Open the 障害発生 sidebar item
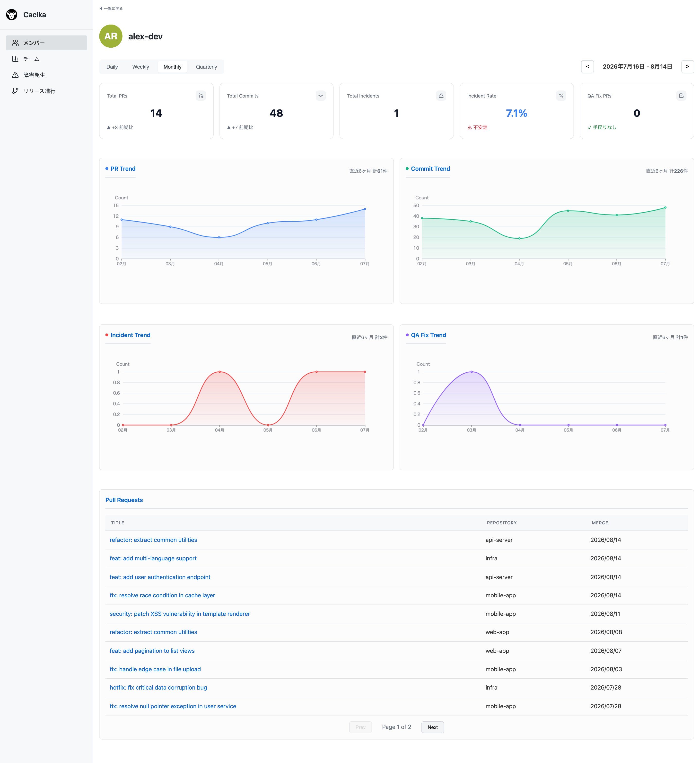700x763 pixels. click(x=46, y=75)
